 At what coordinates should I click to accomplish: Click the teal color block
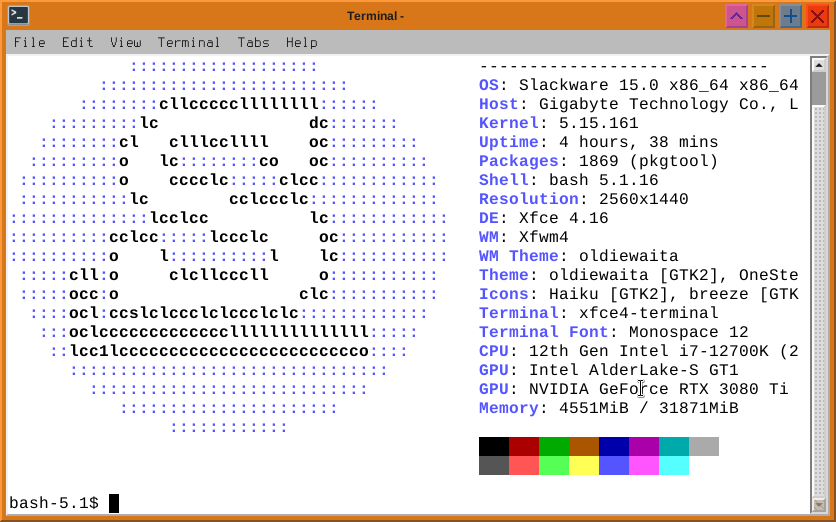click(x=674, y=446)
